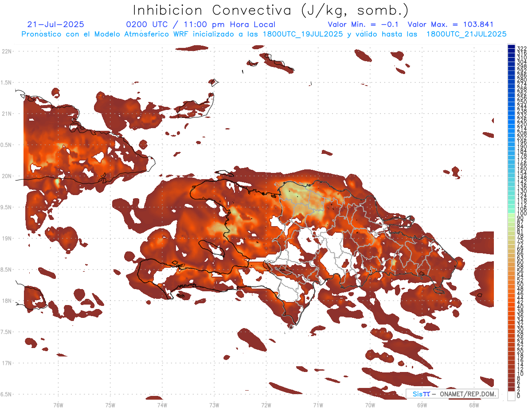Screen dimensions: 532x411
Task: Select the orange 40 level on the colorbar
Action: click(511, 307)
